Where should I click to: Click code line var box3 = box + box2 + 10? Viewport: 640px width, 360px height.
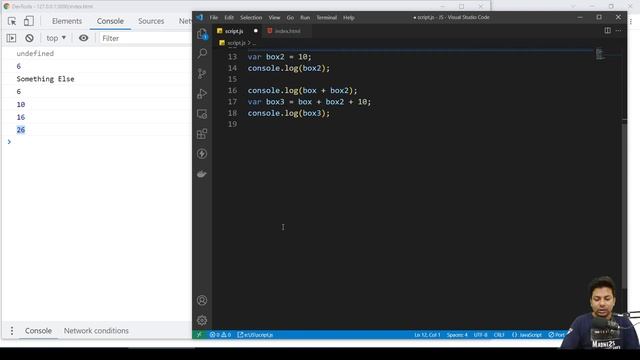pyautogui.click(x=309, y=102)
